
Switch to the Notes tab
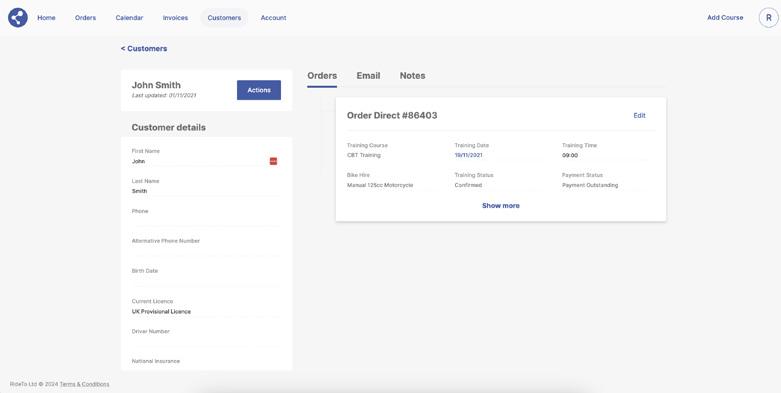click(412, 76)
